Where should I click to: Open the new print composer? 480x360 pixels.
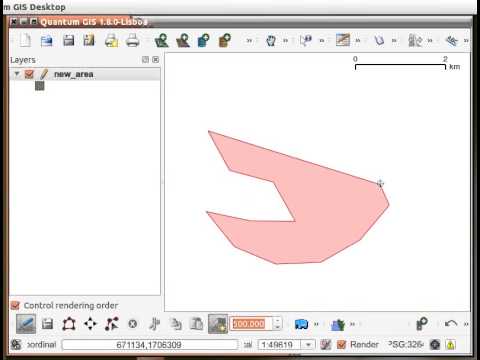point(111,41)
